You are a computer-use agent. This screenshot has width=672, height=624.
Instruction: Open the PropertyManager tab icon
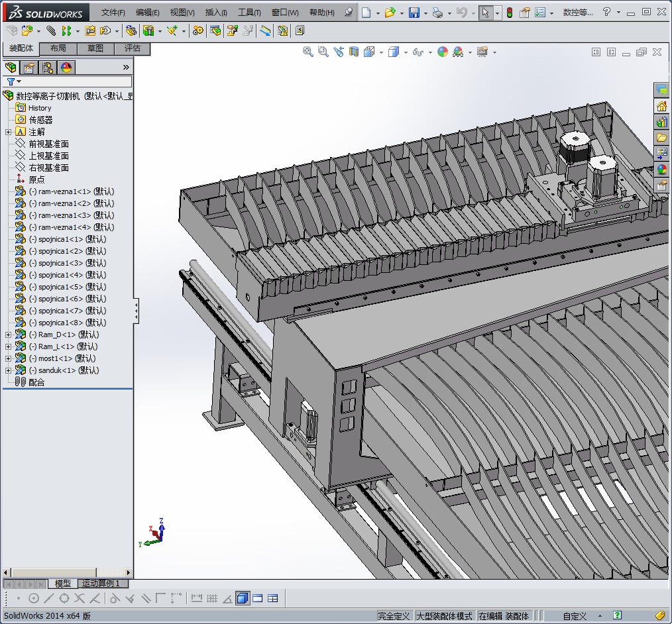(x=29, y=67)
